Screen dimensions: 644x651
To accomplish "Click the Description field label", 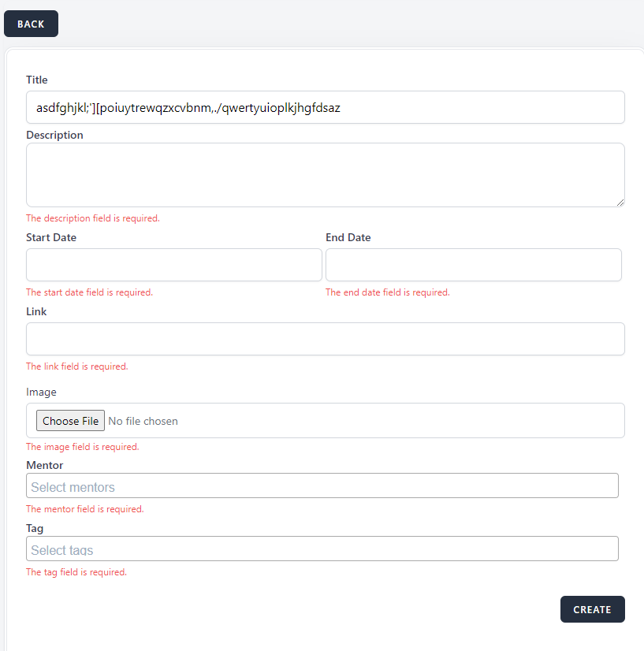I will tap(54, 135).
